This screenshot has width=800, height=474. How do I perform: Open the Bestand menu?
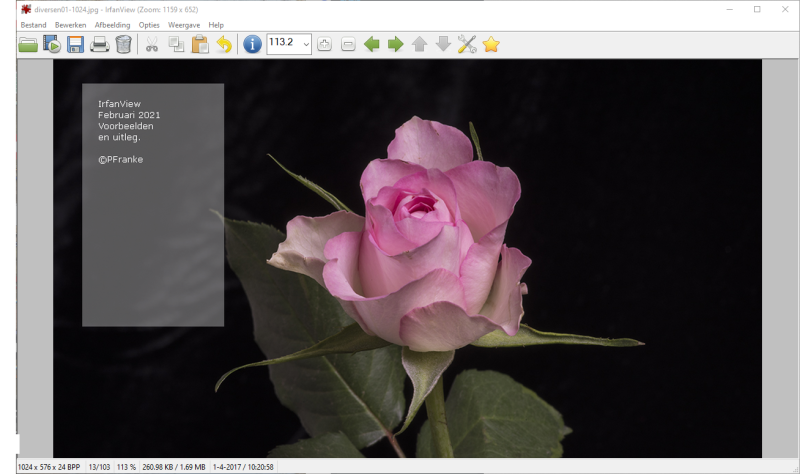tap(33, 24)
